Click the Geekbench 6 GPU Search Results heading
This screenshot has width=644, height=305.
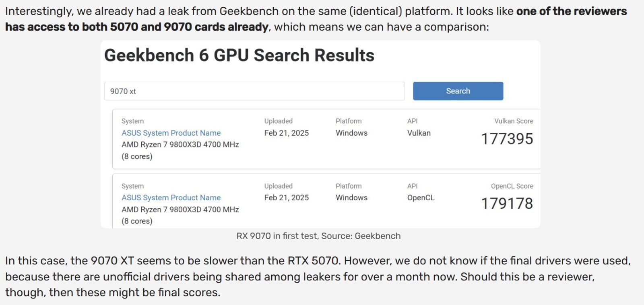coord(239,55)
